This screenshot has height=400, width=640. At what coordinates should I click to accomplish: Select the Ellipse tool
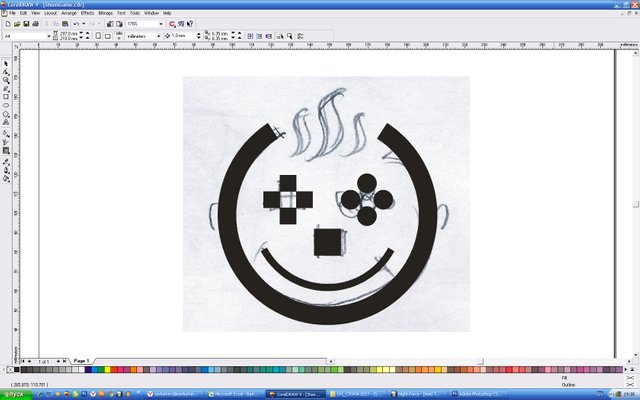(6, 105)
